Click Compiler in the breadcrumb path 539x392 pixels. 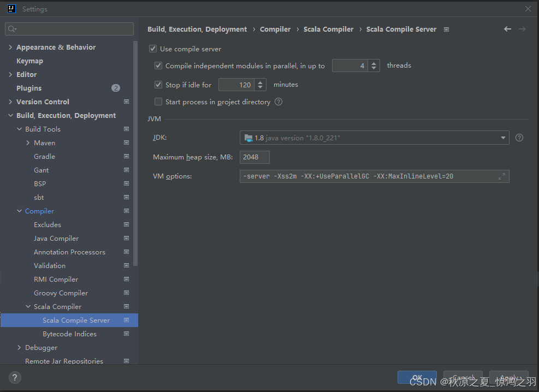pos(275,29)
